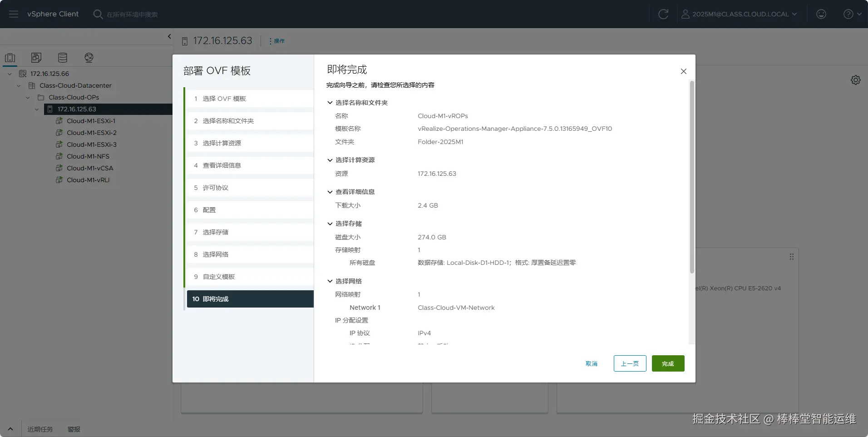Go to wizard step 9 自定义模板
This screenshot has height=437, width=868.
[x=250, y=277]
